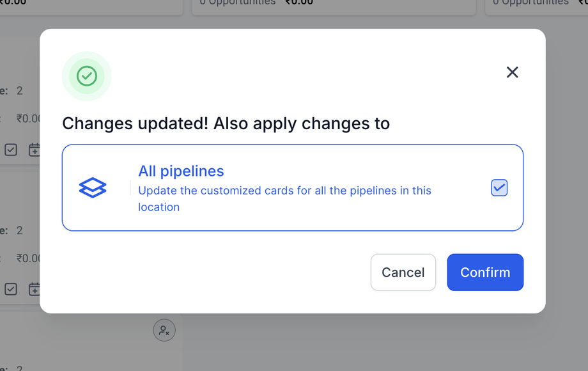This screenshot has height=371, width=588.
Task: Confirm applying changes to all pipelines
Action: pyautogui.click(x=485, y=272)
